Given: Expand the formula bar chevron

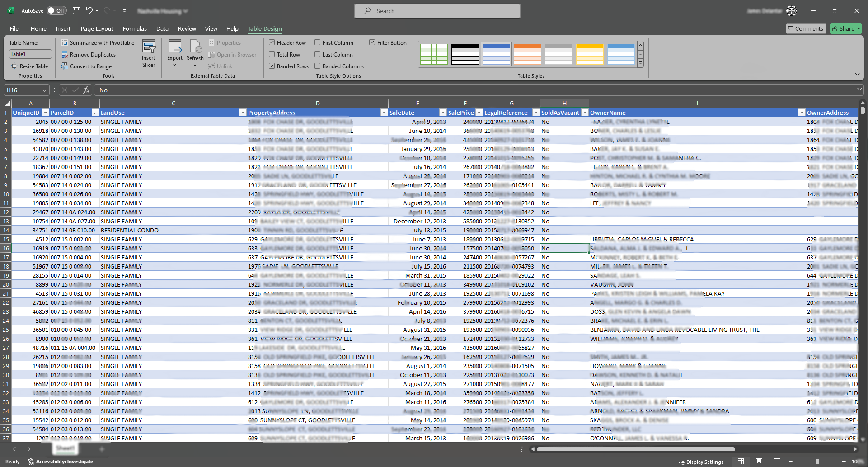Looking at the screenshot, I should pos(859,90).
